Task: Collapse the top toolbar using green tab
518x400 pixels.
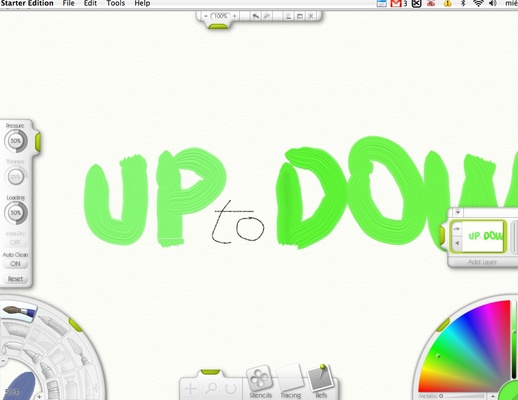Action: [x=218, y=26]
